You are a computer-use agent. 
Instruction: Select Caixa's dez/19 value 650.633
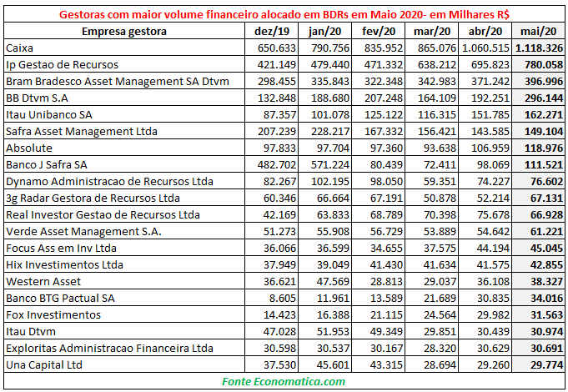[x=277, y=48]
